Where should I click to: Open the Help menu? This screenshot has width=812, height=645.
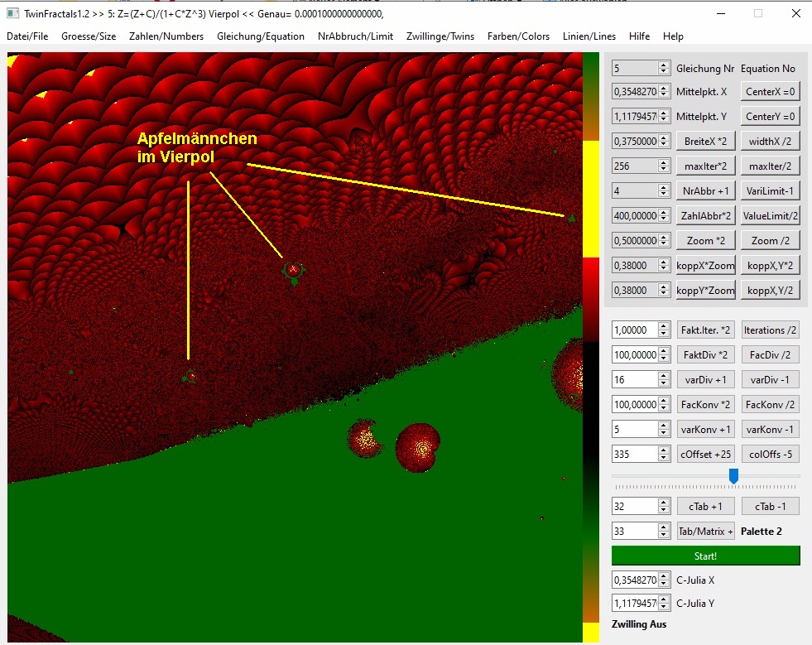[673, 36]
